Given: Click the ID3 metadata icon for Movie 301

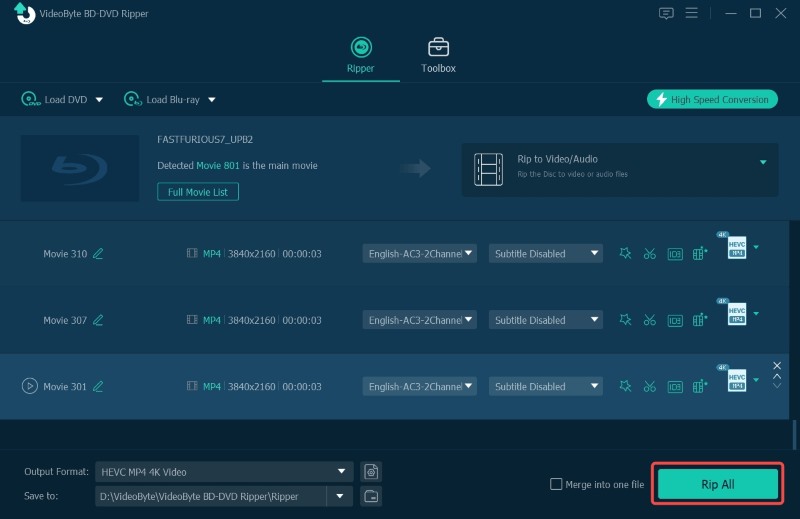Looking at the screenshot, I should point(675,387).
